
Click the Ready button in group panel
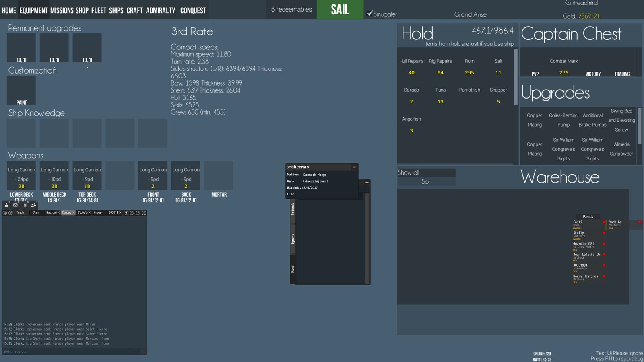[588, 216]
